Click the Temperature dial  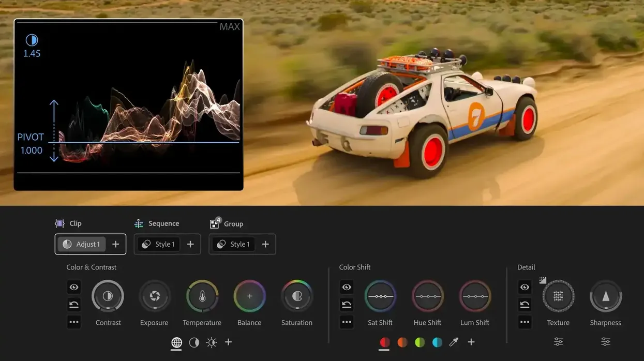click(x=202, y=296)
